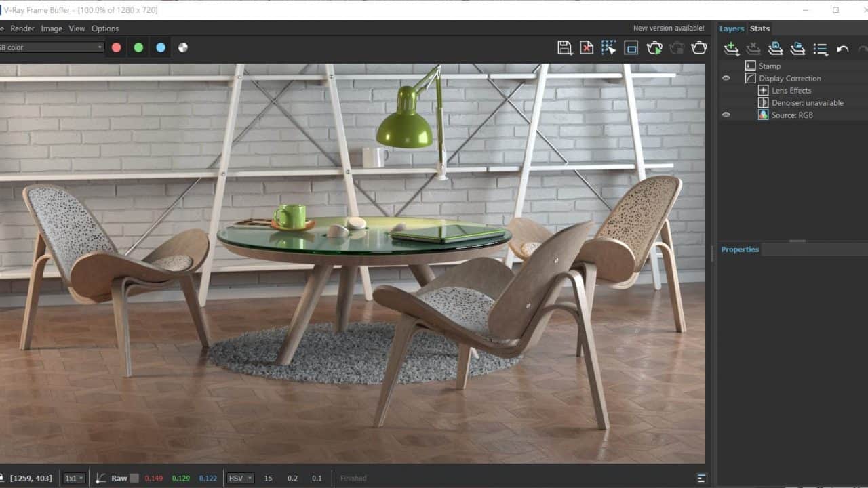The image size is (868, 488).
Task: Toggle the red channel view
Action: [x=116, y=47]
